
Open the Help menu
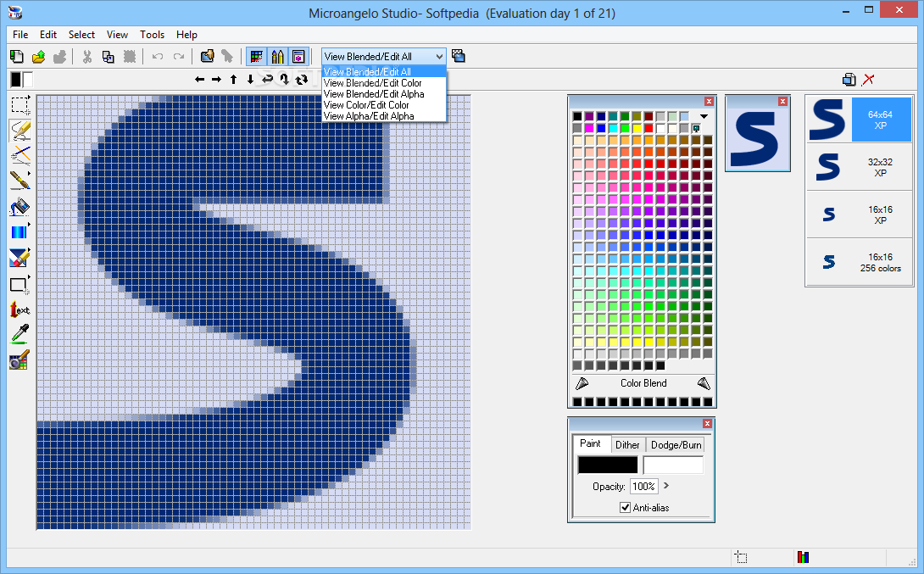coord(186,35)
